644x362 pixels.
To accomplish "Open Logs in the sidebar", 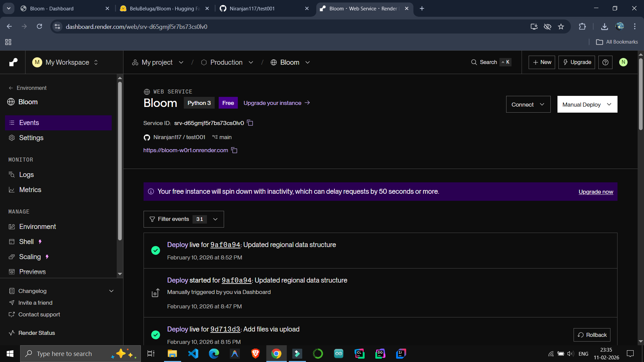I will [x=26, y=175].
